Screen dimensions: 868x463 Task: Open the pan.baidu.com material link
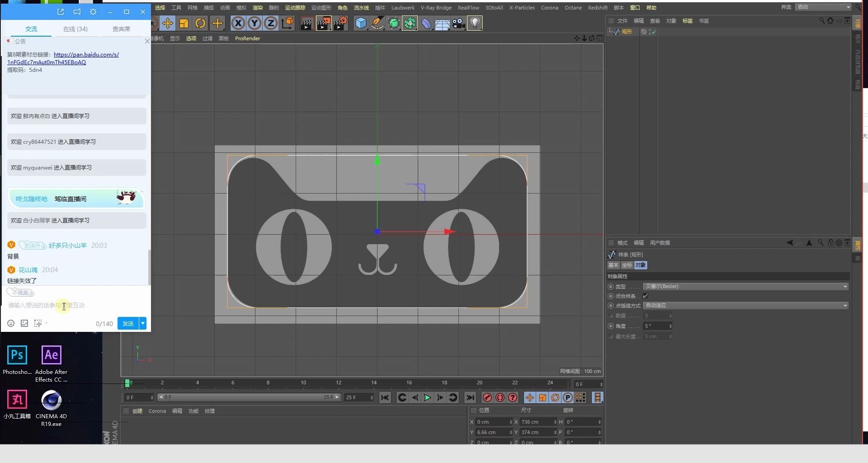(86, 54)
